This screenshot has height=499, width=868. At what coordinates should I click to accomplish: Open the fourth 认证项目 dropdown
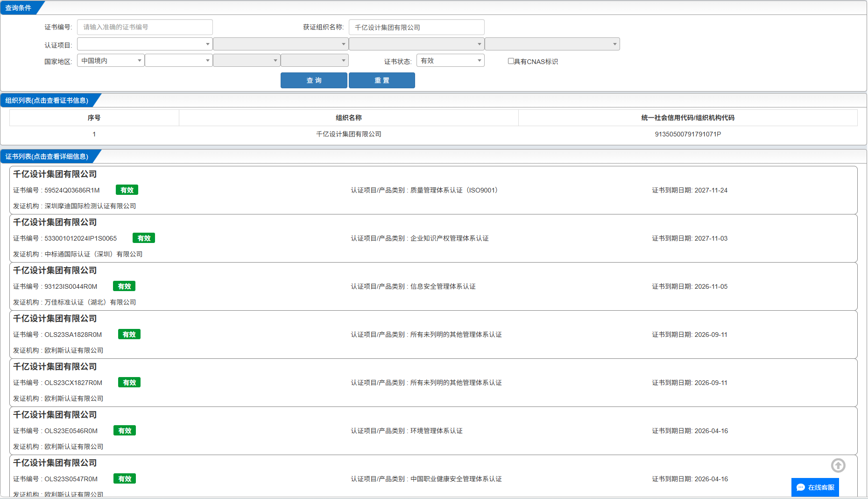pyautogui.click(x=552, y=44)
